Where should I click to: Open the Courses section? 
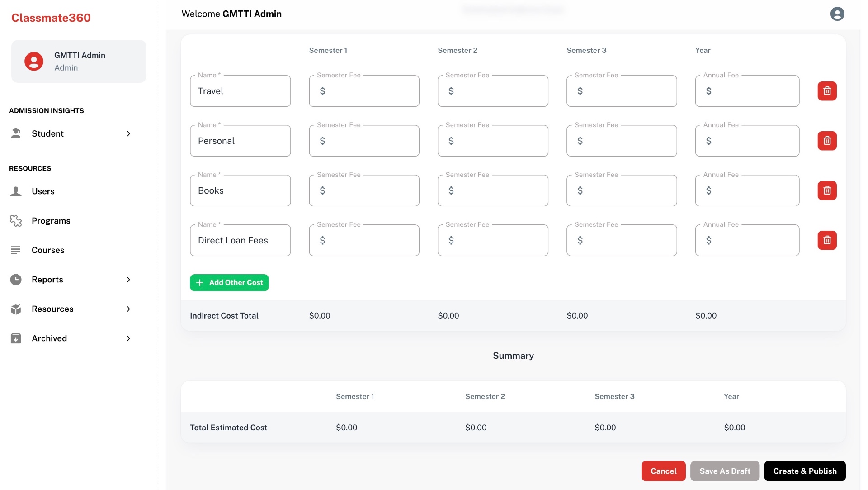48,250
